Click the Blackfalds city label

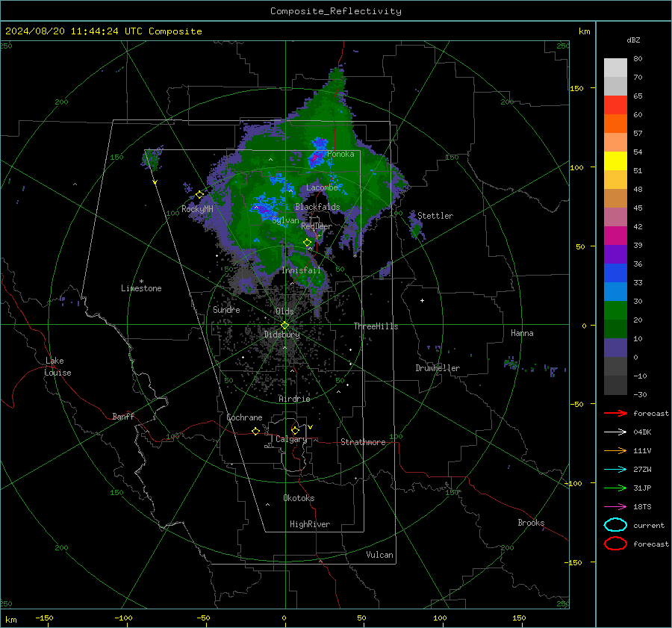317,207
